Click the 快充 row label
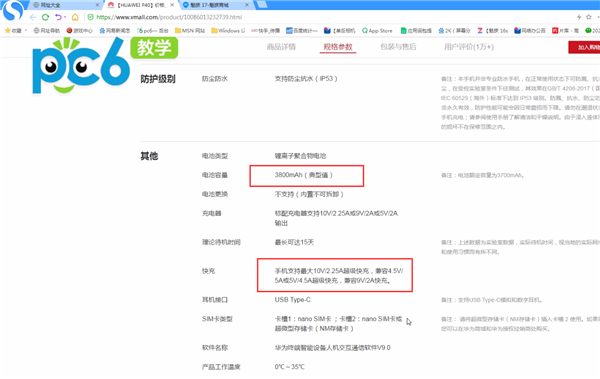This screenshot has height=379, width=600. [x=209, y=271]
